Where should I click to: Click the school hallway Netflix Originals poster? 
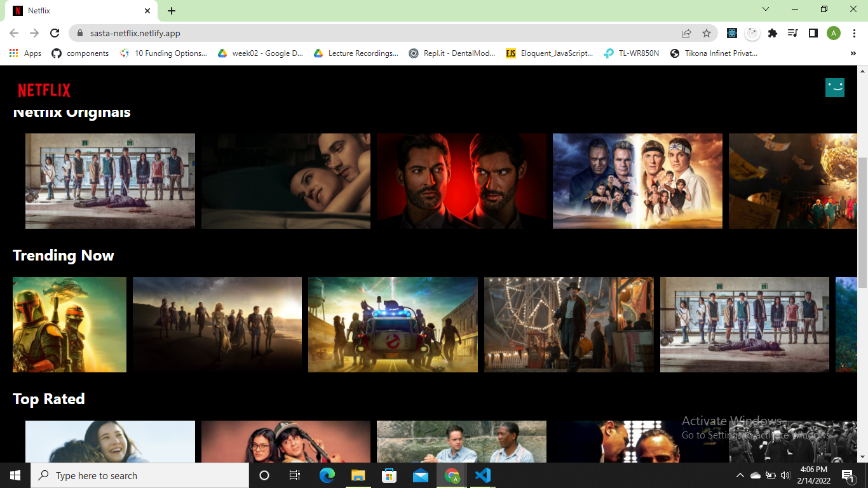coord(110,181)
